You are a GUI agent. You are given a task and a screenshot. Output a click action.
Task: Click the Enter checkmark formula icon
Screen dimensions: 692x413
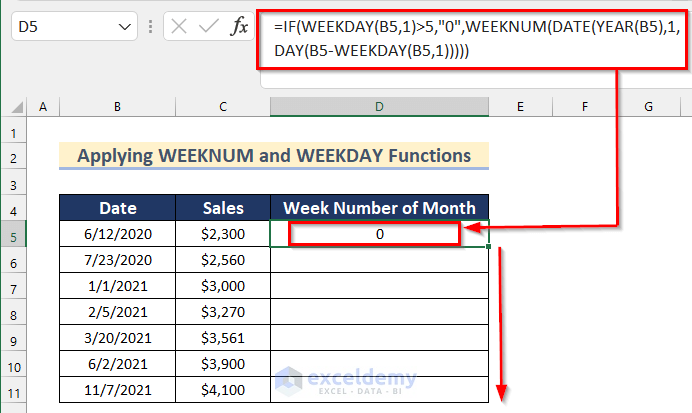208,27
